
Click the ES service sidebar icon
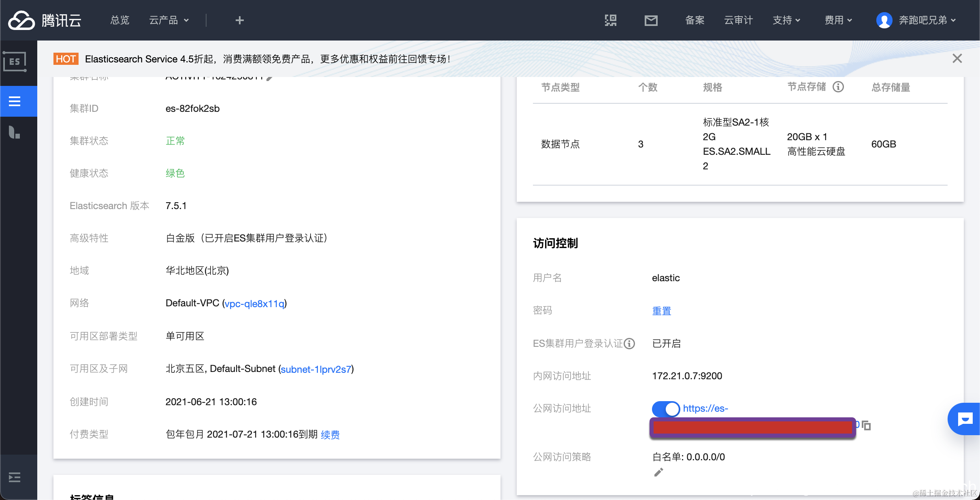click(x=15, y=62)
